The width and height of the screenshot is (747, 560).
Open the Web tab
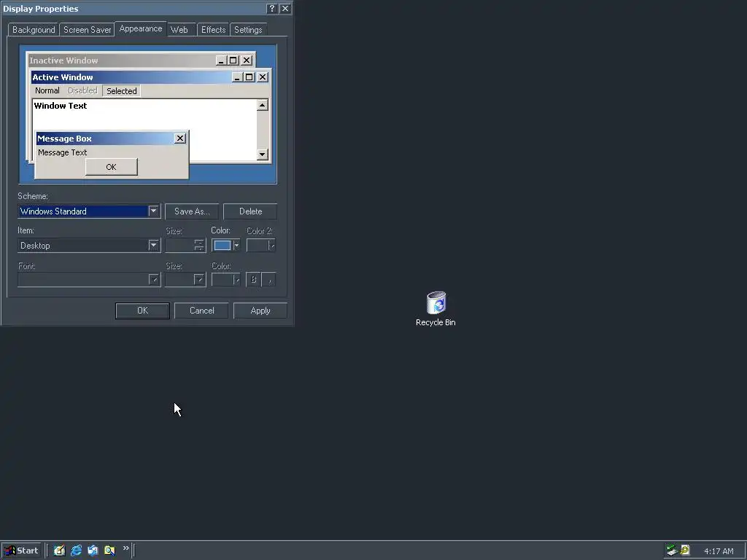[179, 29]
